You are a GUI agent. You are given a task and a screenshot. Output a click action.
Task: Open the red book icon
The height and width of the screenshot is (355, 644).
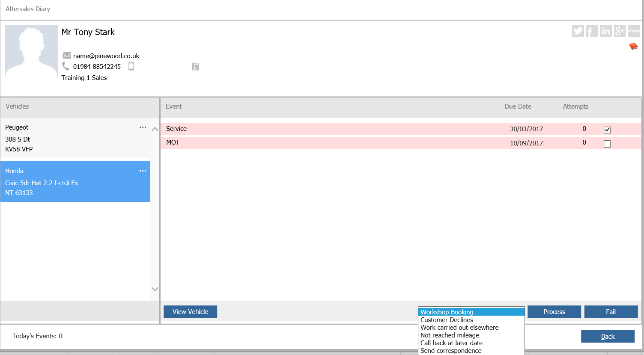(x=633, y=46)
